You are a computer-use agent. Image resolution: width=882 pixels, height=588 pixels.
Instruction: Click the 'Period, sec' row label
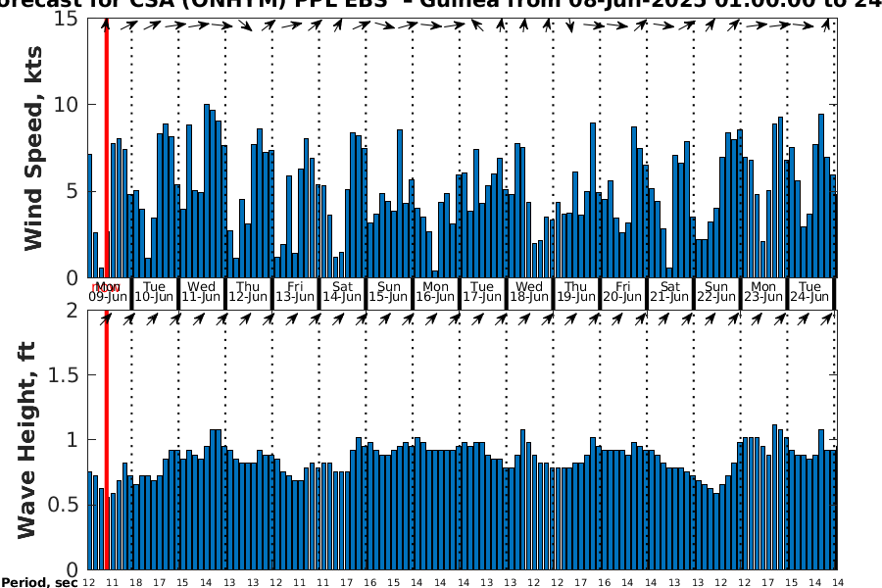pos(39,582)
